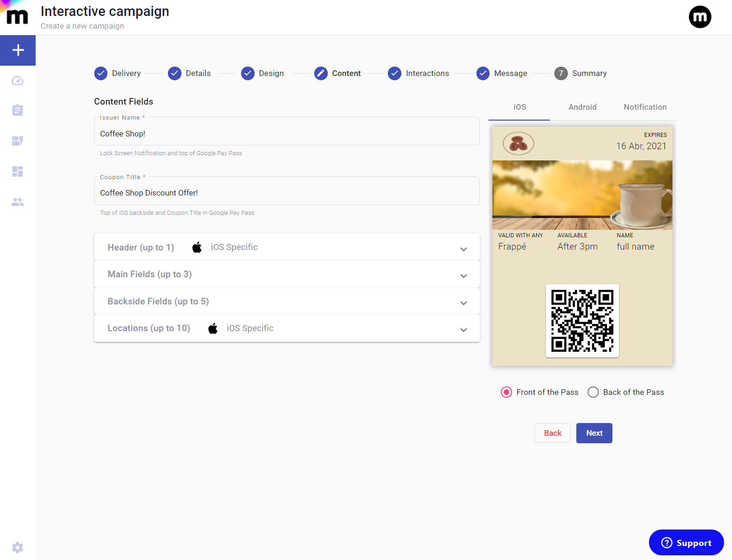
Task: Click the account avatar in top right corner
Action: click(x=700, y=16)
